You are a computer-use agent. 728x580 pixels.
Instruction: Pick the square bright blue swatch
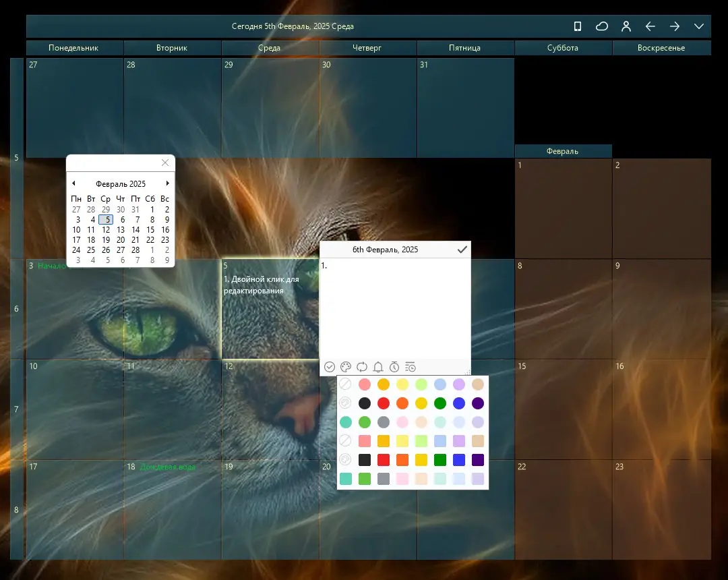coord(459,460)
